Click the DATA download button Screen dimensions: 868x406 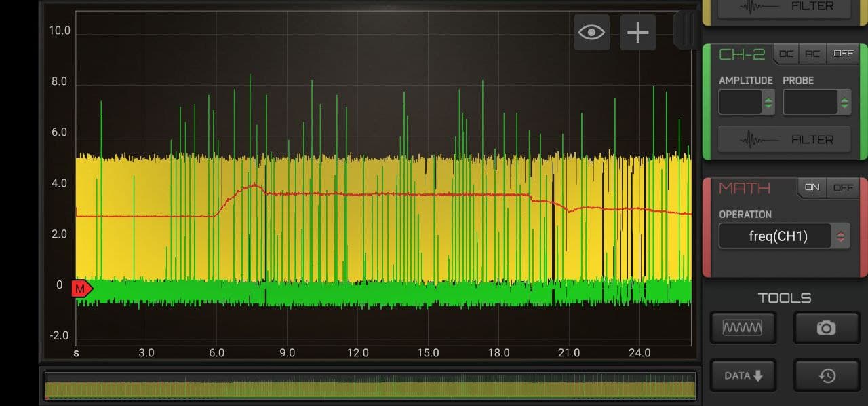[743, 375]
